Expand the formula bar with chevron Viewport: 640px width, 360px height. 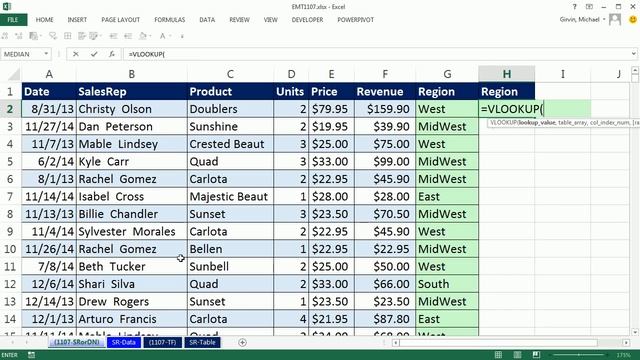click(x=633, y=54)
